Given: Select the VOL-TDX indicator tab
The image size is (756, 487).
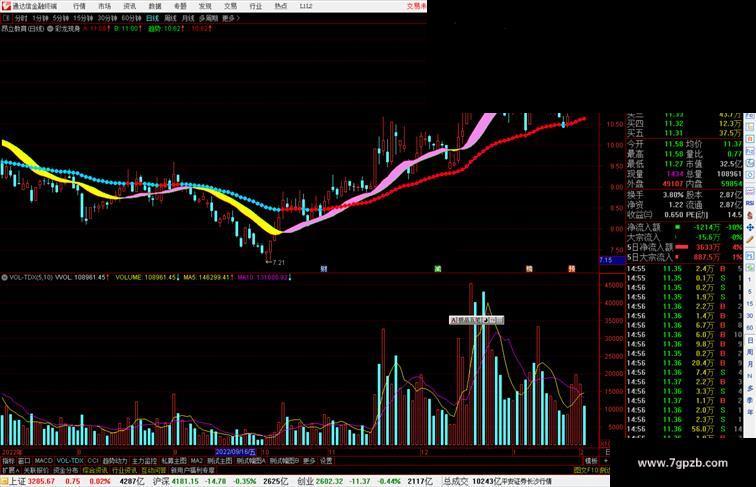Looking at the screenshot, I should pyautogui.click(x=70, y=461).
